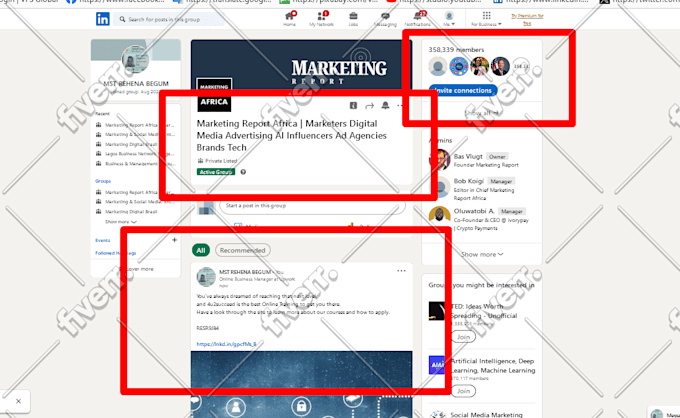Screen dimensions: 680x418
Task: Click the LinkedIn logo
Action: pyautogui.click(x=103, y=19)
